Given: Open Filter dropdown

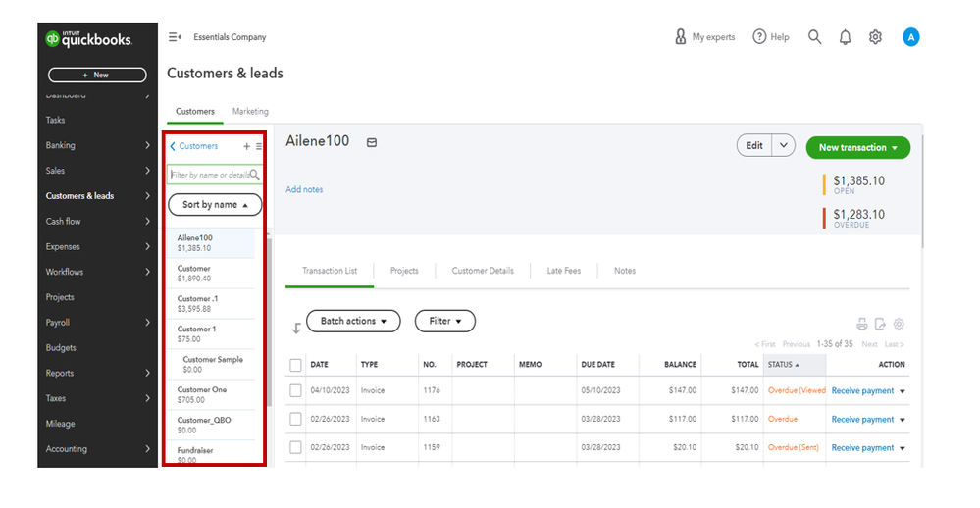Looking at the screenshot, I should click(x=445, y=321).
